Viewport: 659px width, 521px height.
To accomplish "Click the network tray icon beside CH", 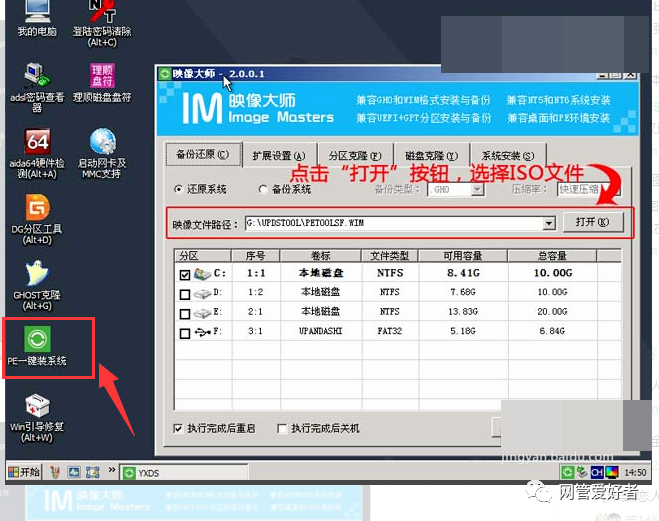I will pyautogui.click(x=582, y=472).
